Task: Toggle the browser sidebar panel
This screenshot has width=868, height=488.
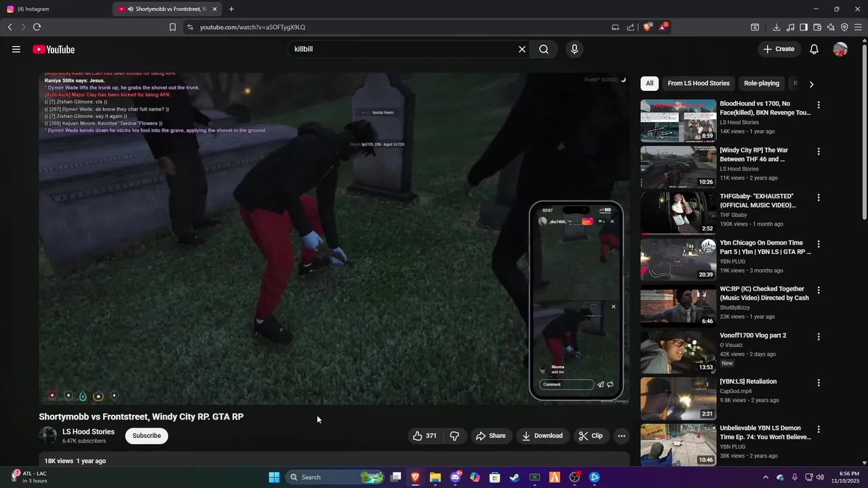Action: pyautogui.click(x=804, y=27)
